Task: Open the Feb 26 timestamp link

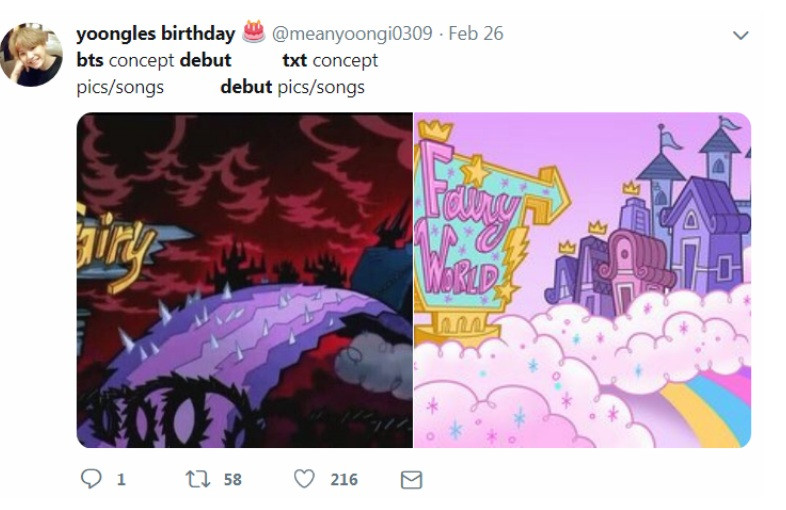Action: 476,34
